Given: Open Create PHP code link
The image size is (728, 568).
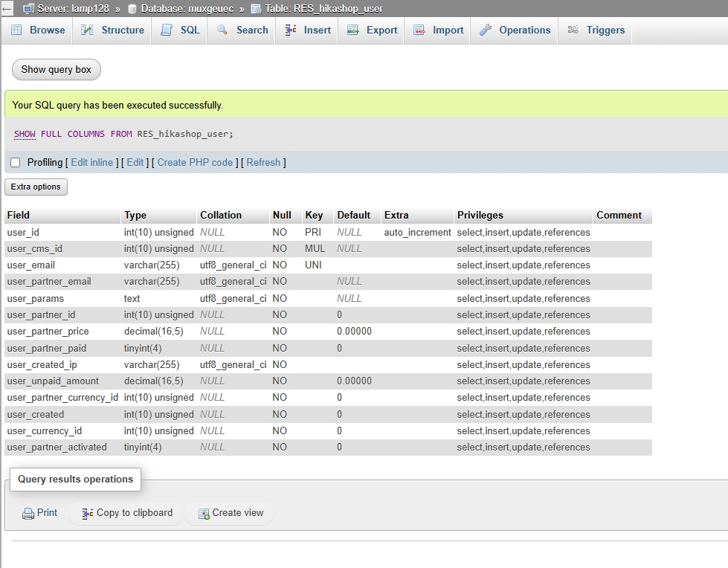Looking at the screenshot, I should [x=195, y=163].
